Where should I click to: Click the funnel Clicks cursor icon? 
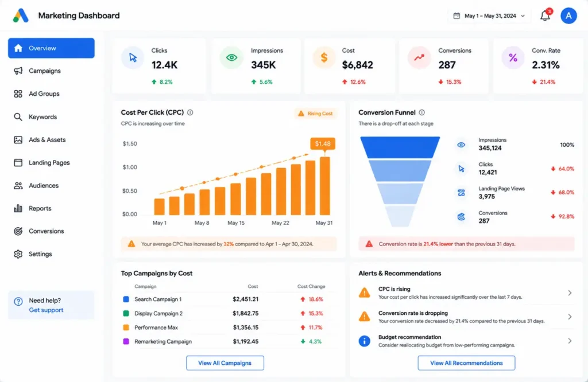[461, 169]
